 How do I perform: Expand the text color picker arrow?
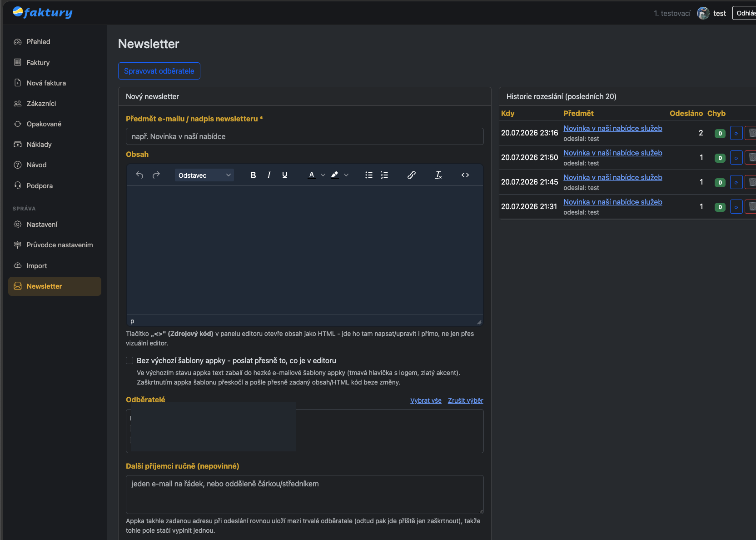[x=323, y=175]
